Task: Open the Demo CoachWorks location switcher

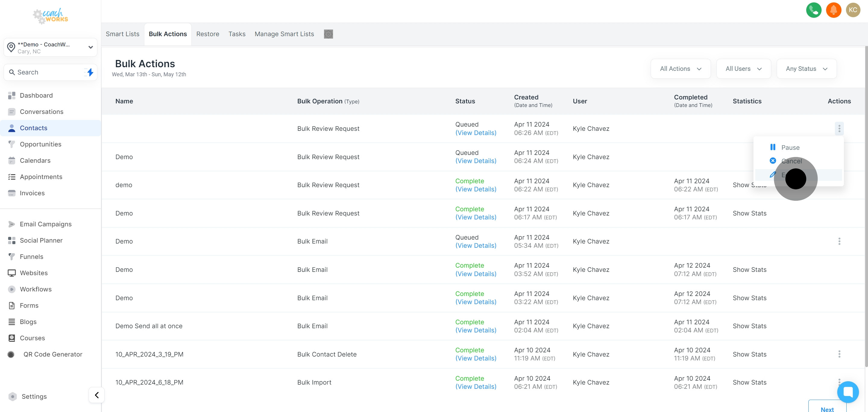Action: (x=51, y=48)
